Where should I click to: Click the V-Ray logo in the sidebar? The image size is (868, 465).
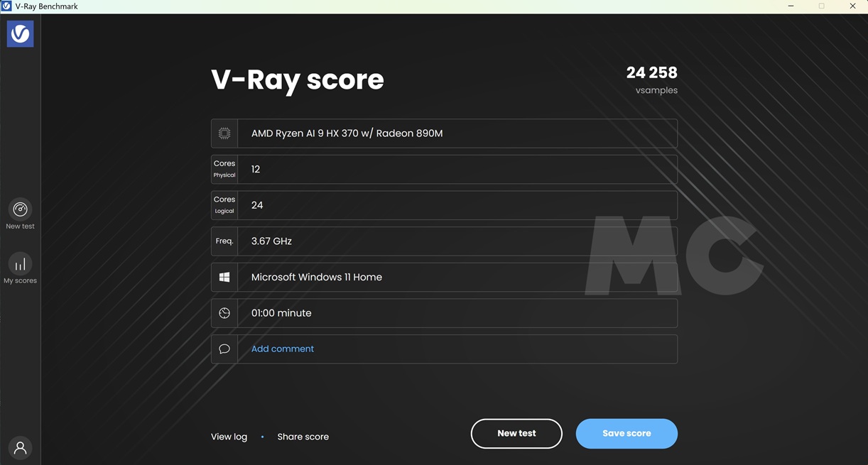(x=20, y=33)
